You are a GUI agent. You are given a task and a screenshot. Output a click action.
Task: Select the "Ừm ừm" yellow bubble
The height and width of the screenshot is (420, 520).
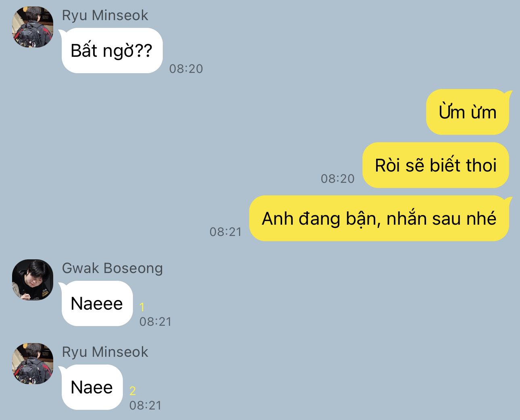(x=468, y=112)
